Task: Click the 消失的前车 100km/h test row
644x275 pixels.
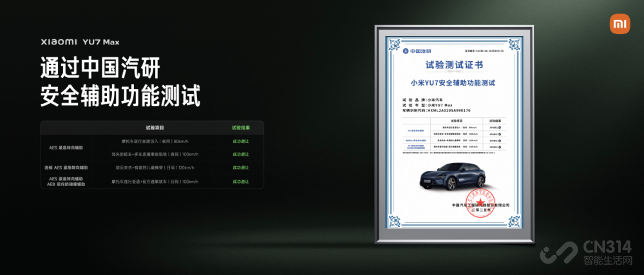Action: coord(155,155)
